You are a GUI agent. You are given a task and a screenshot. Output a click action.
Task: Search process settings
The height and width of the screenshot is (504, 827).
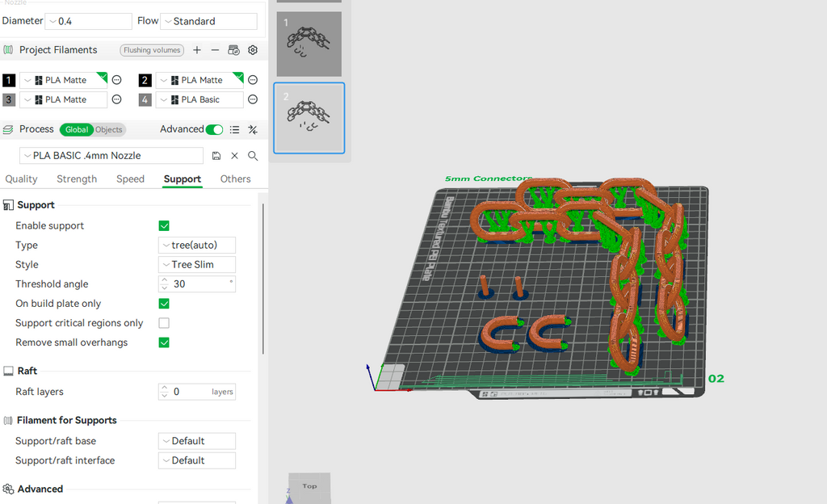[x=253, y=156]
